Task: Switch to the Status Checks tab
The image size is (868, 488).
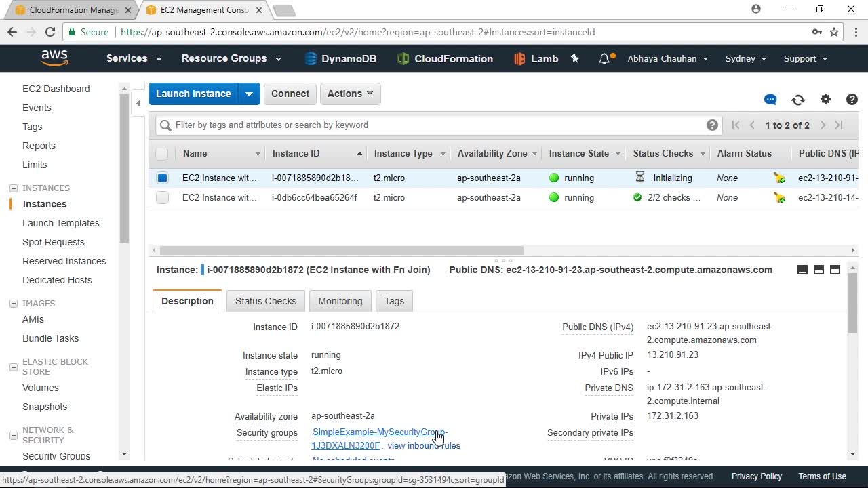Action: [x=266, y=301]
